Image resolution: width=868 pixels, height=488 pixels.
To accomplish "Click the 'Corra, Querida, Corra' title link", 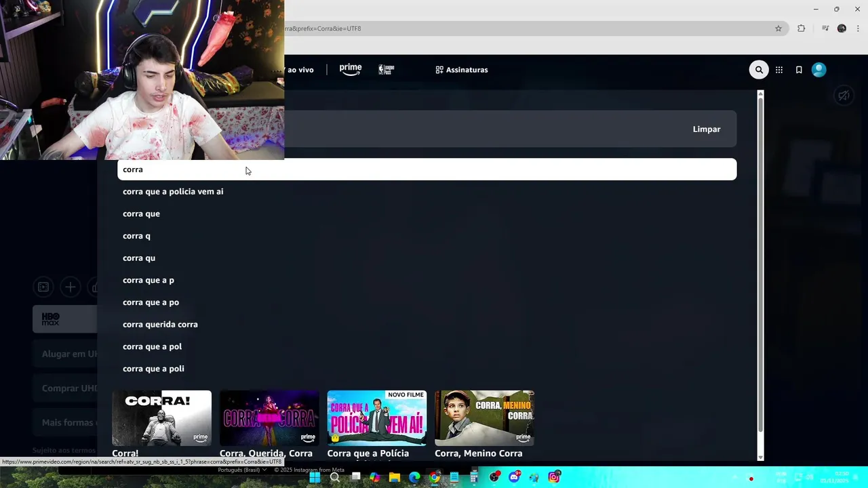I will point(266,453).
